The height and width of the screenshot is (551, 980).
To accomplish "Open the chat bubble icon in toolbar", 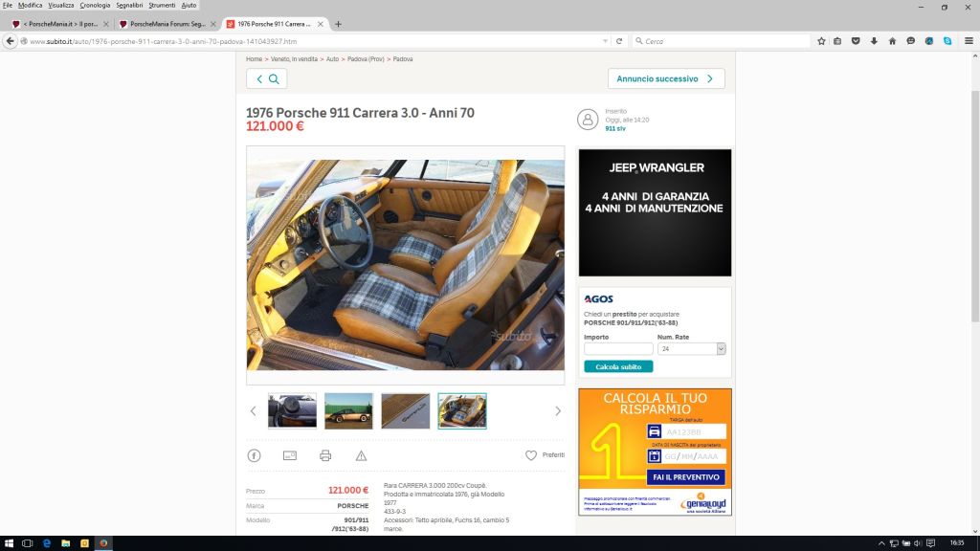I will tap(911, 41).
